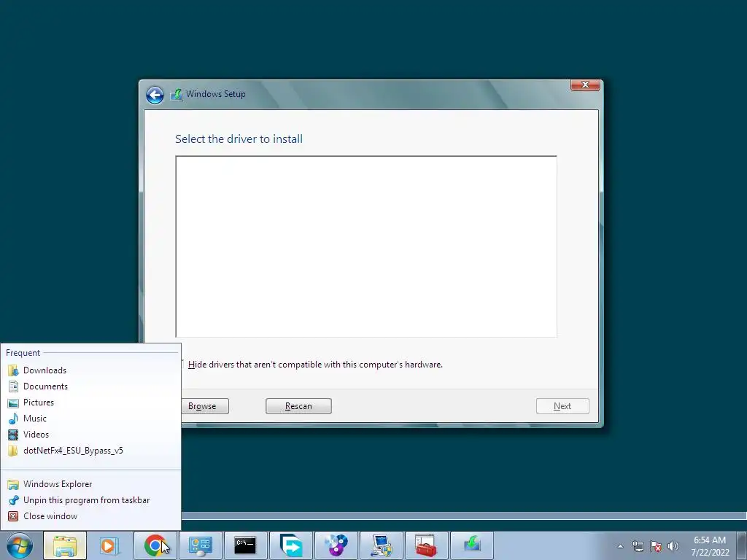Open Windows Media Player from taskbar
The image size is (747, 560).
pyautogui.click(x=109, y=545)
